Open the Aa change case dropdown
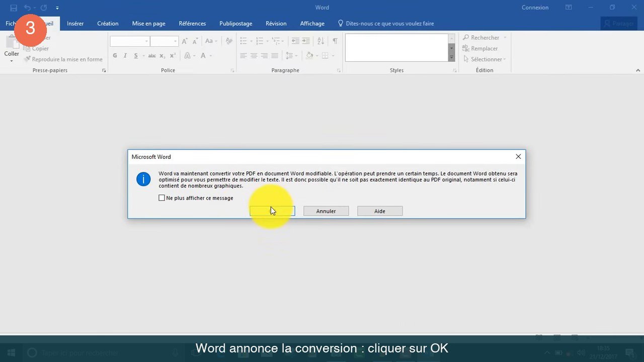Viewport: 644px width, 362px height. [x=211, y=41]
